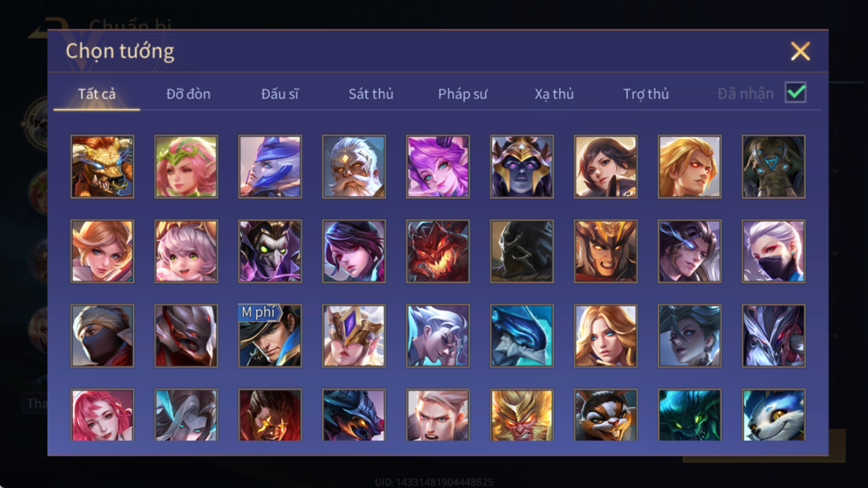Switch to the 'Xạ thủ' tab

[x=554, y=94]
